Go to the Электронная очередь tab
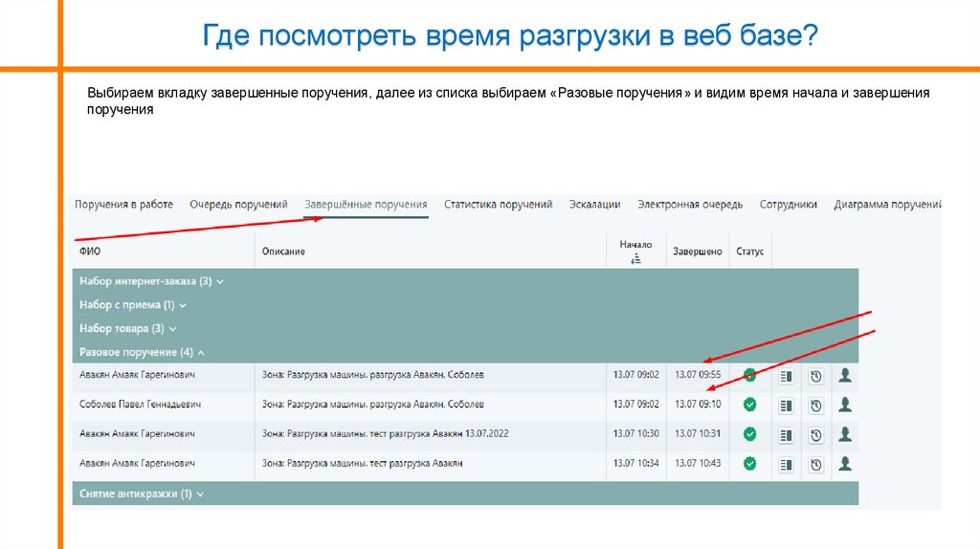 click(689, 205)
